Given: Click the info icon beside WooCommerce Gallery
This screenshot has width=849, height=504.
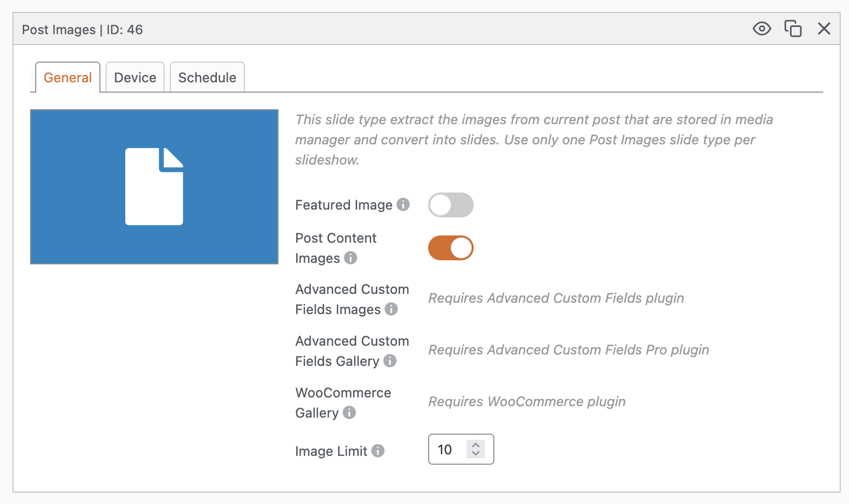Looking at the screenshot, I should click(349, 412).
